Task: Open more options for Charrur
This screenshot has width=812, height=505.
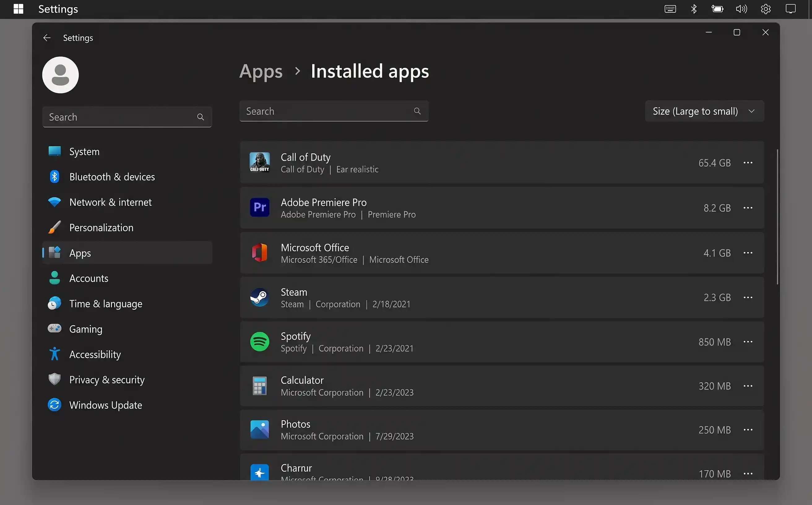Action: click(x=748, y=474)
